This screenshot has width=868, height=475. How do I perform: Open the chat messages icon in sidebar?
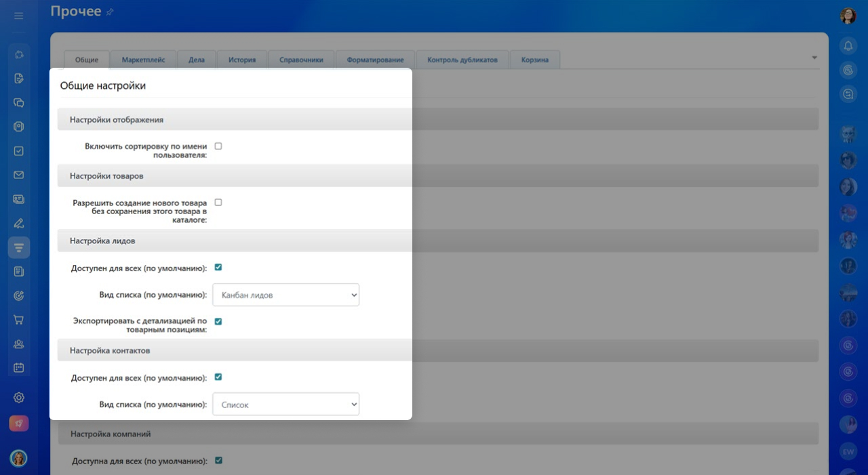point(19,103)
